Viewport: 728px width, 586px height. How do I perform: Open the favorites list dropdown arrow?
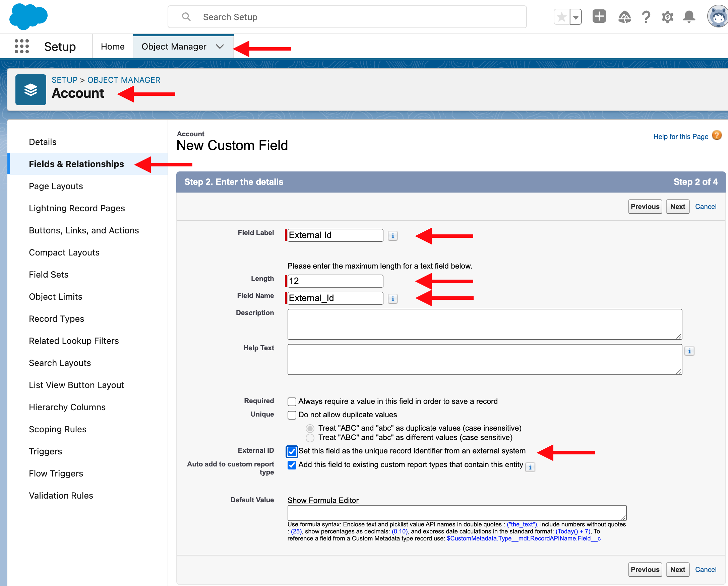click(x=575, y=16)
